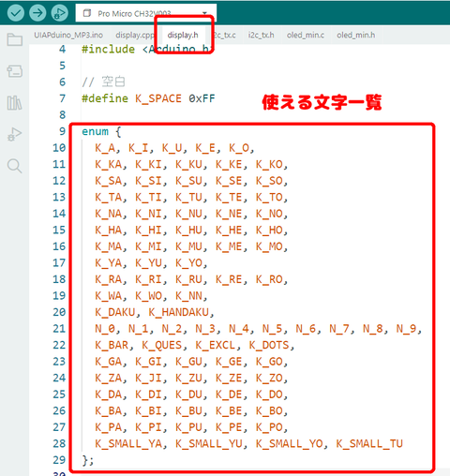Click K_NN on line 19

[x=188, y=296]
